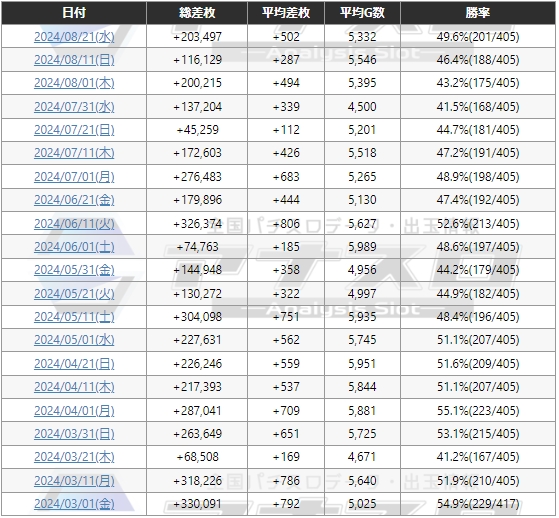This screenshot has width=559, height=518.
Task: Open the 2024/03/31(日) date link
Action: point(74,434)
